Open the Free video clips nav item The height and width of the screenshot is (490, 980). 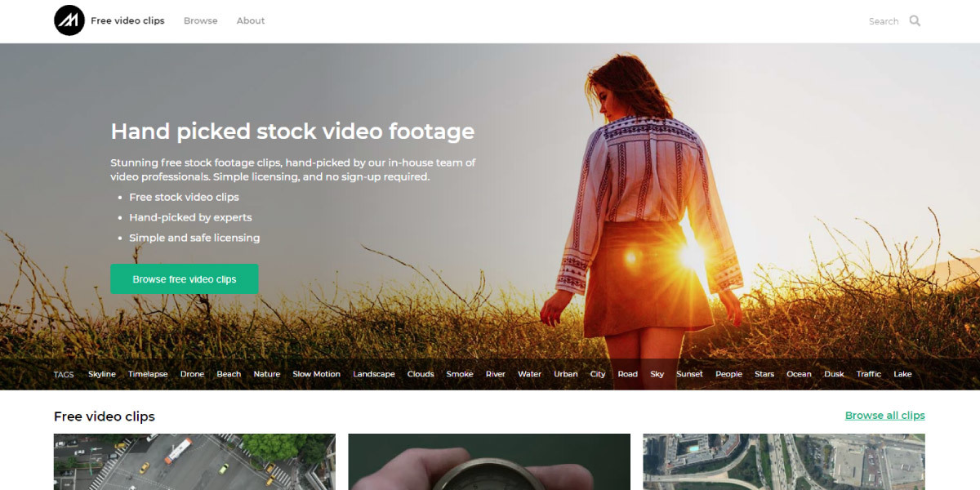click(x=127, y=20)
